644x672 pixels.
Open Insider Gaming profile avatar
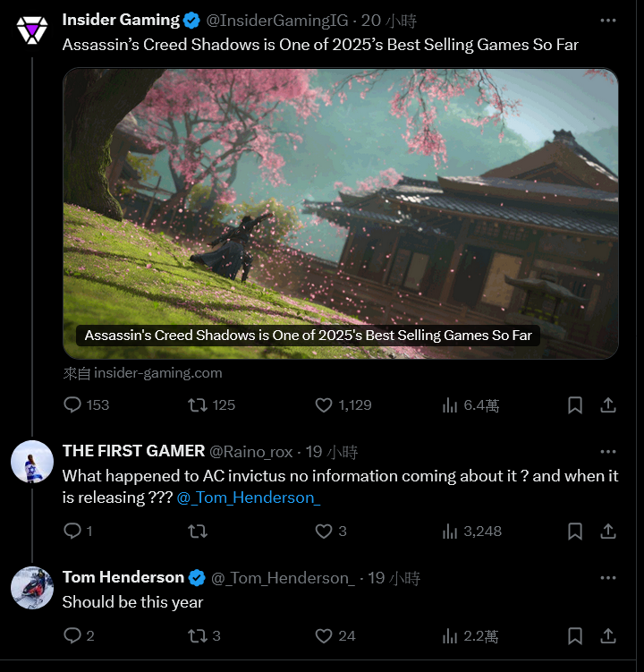point(32,30)
